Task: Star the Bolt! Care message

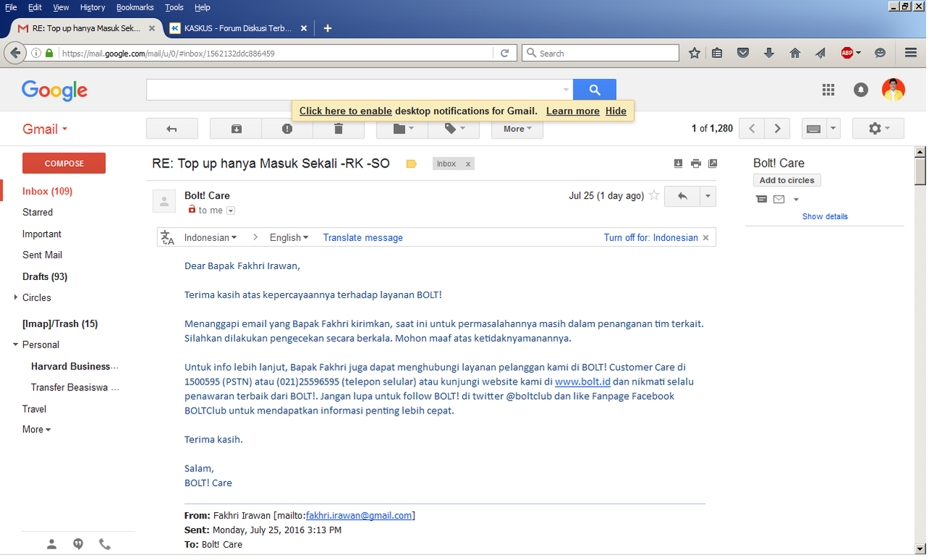Action: (x=654, y=196)
